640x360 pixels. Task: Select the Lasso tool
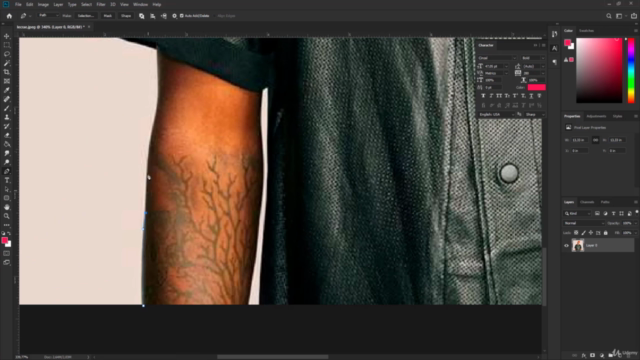[x=7, y=54]
